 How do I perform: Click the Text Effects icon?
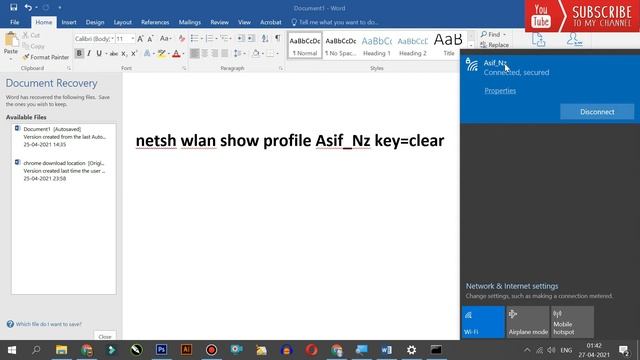147,53
